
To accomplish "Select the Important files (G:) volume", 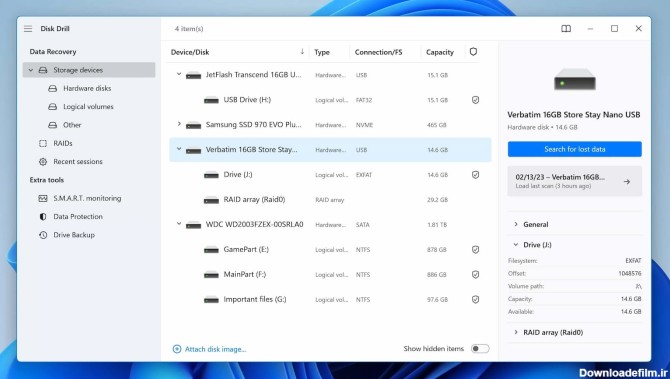I will (330, 300).
